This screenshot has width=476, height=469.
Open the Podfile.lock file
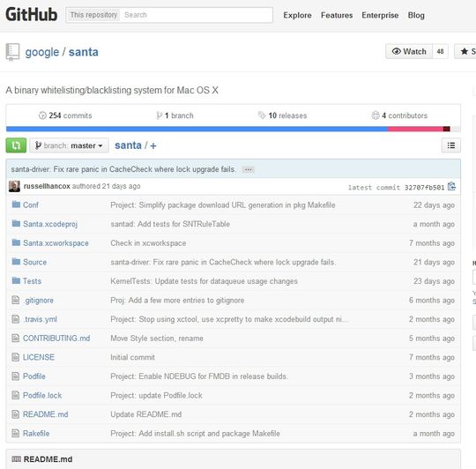[x=42, y=395]
